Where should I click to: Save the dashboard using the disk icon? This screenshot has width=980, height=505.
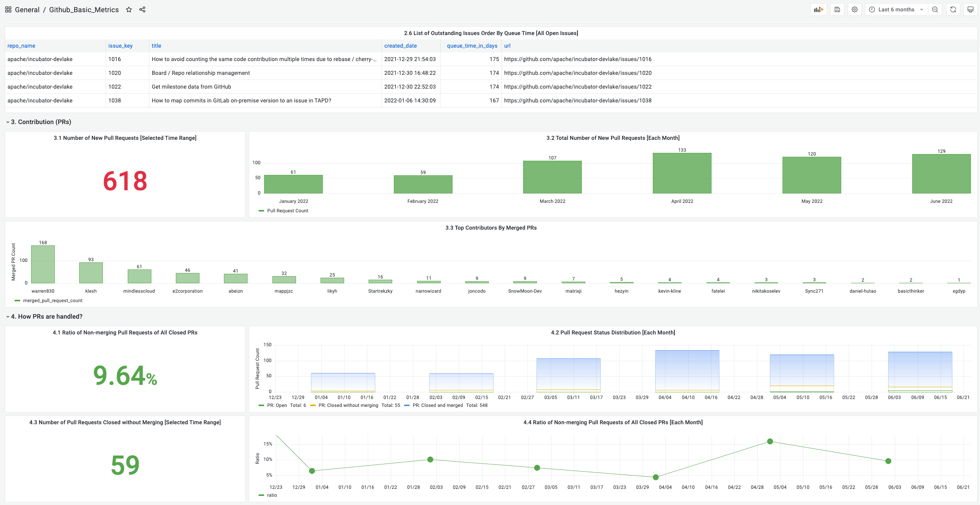click(837, 9)
